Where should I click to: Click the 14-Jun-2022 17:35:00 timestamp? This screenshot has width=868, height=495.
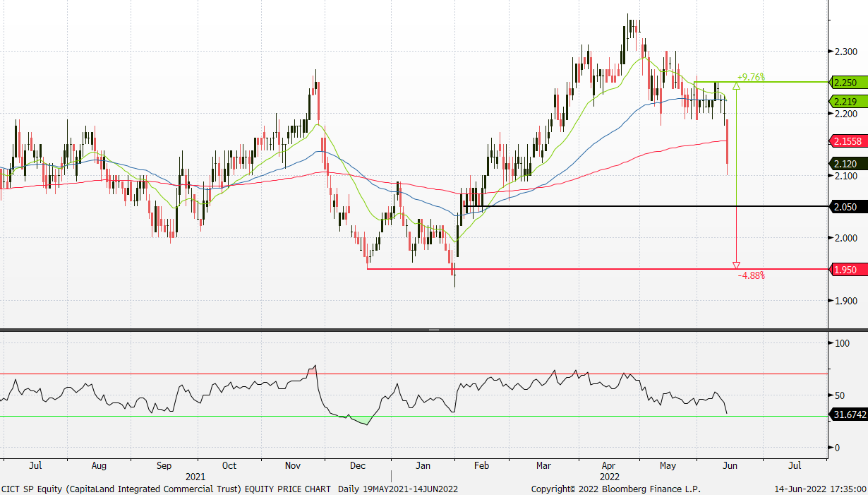pos(819,489)
